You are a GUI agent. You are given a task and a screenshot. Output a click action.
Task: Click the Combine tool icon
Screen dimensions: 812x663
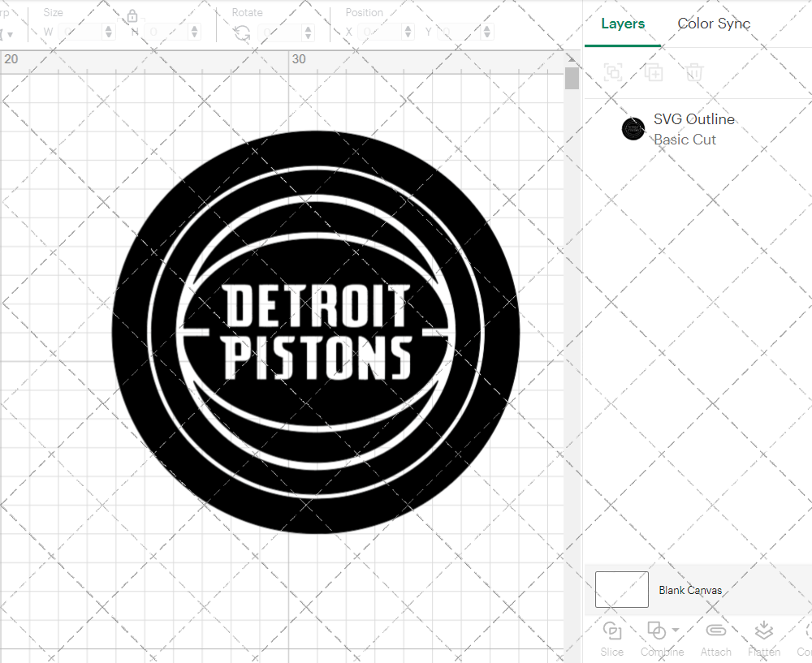pos(656,631)
